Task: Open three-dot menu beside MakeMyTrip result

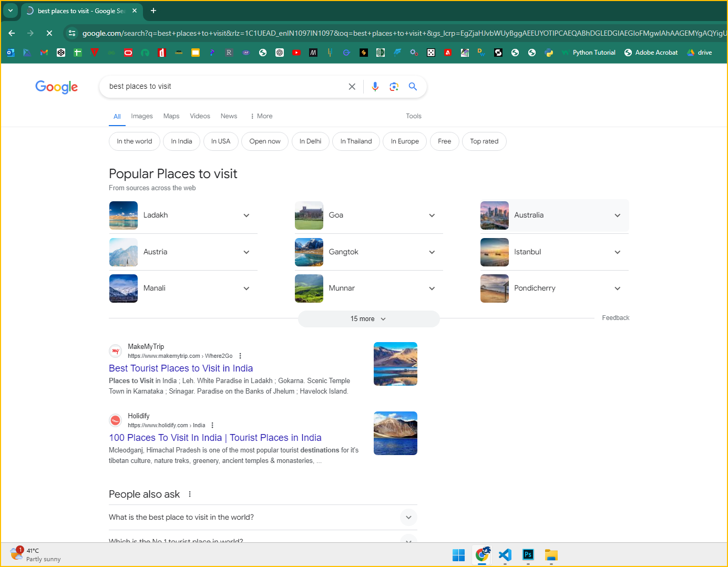Action: click(240, 356)
